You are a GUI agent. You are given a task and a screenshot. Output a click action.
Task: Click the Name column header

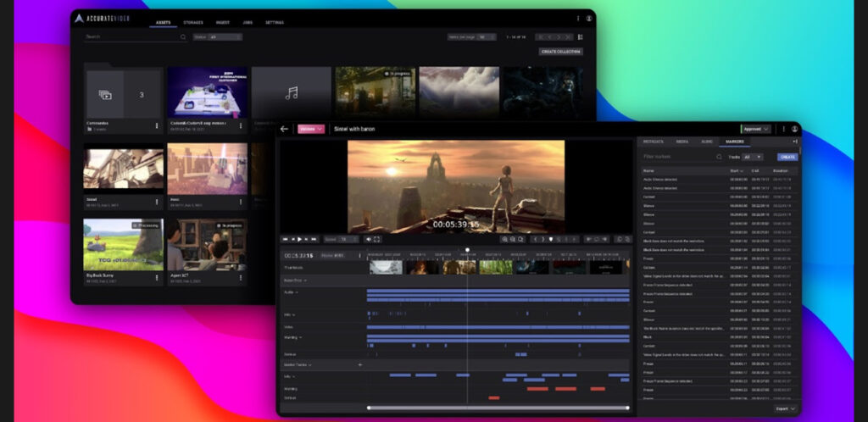(x=648, y=171)
